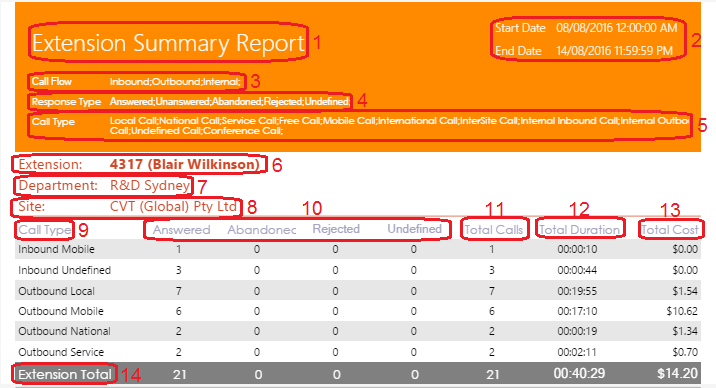Click the Response Type filter values

click(x=230, y=101)
